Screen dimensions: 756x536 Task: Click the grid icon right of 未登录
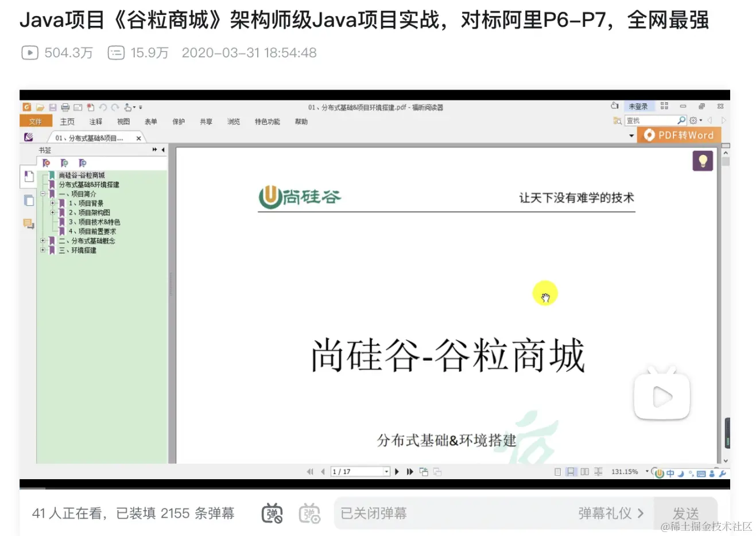(664, 106)
